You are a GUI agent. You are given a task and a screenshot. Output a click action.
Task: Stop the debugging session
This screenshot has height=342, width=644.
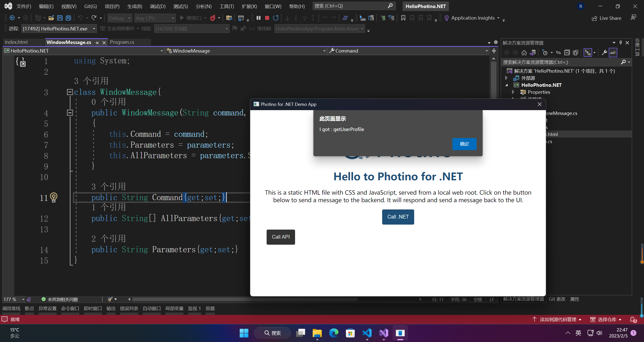click(267, 18)
